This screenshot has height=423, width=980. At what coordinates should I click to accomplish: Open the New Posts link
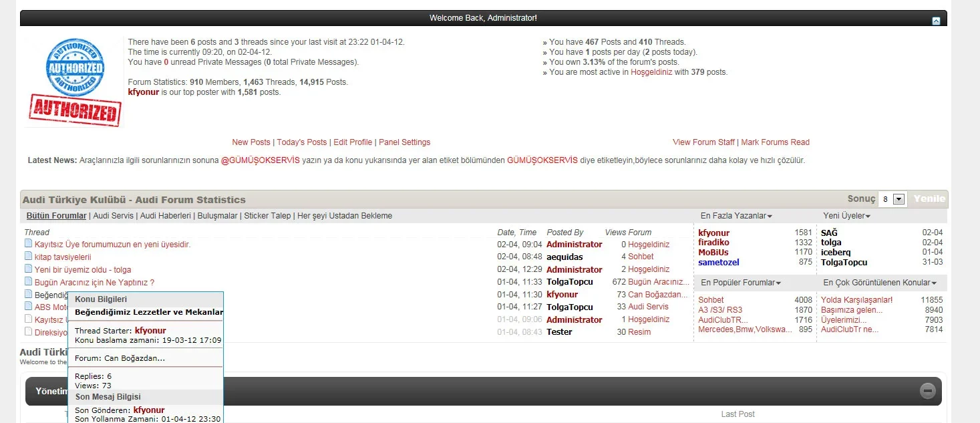[251, 142]
